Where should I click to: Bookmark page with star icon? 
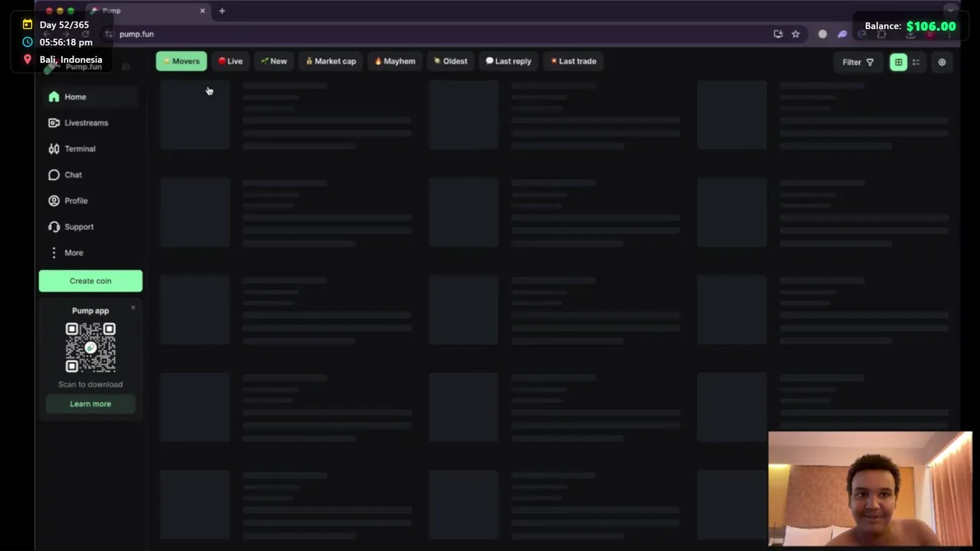click(x=795, y=34)
